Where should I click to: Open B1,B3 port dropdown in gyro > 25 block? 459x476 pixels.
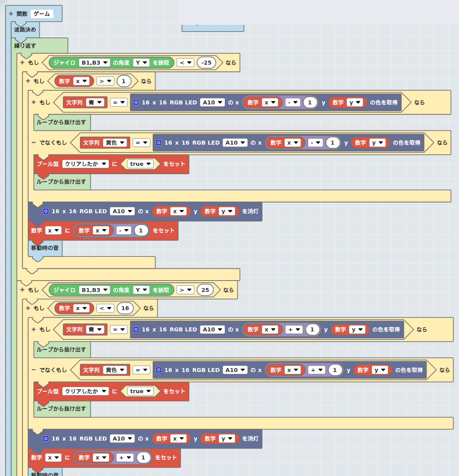pos(94,290)
